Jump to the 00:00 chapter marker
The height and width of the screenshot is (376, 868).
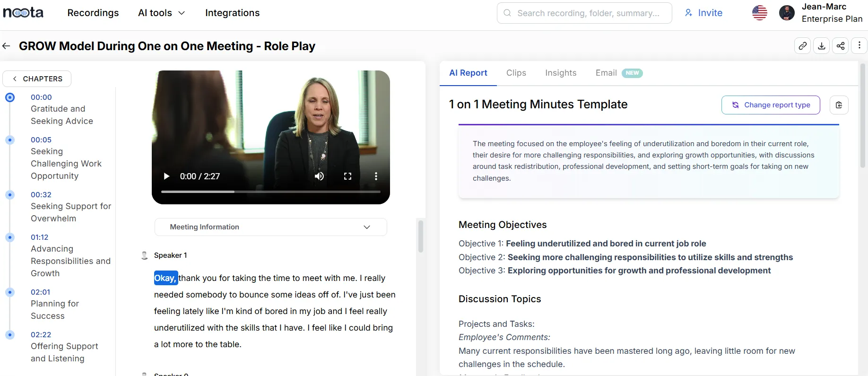[10, 97]
